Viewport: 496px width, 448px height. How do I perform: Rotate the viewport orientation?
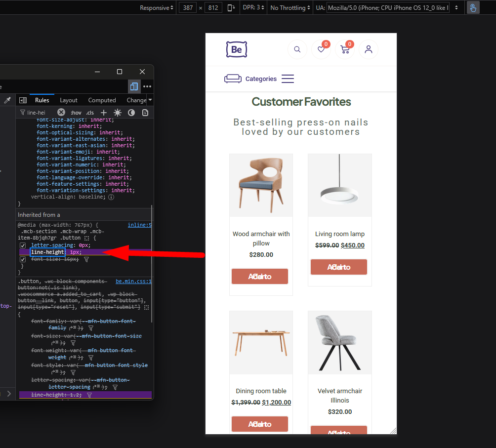pyautogui.click(x=231, y=8)
